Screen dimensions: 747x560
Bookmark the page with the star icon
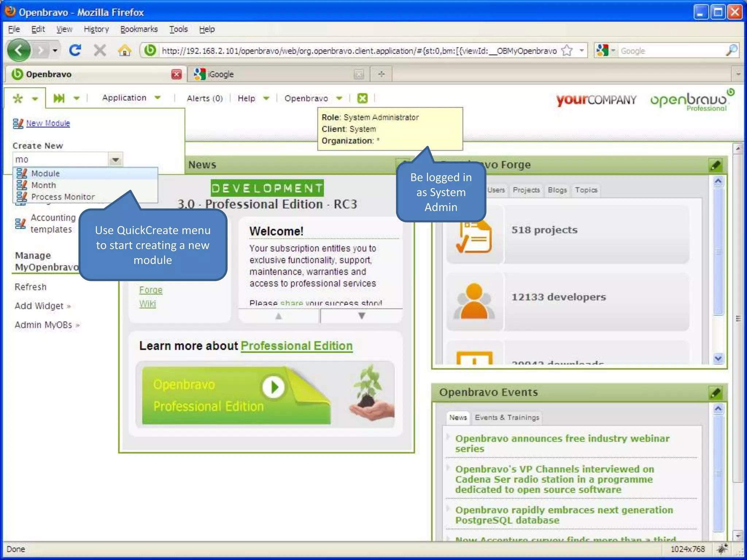(x=567, y=50)
